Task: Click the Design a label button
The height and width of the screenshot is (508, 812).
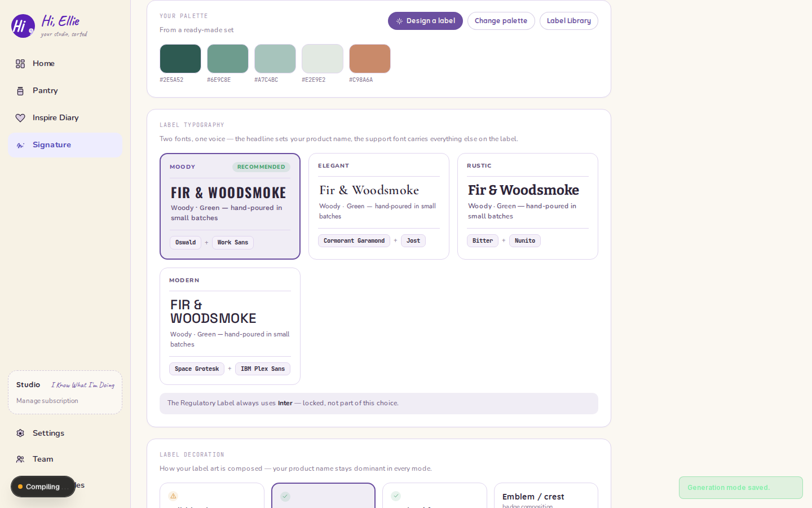Action: 425,21
